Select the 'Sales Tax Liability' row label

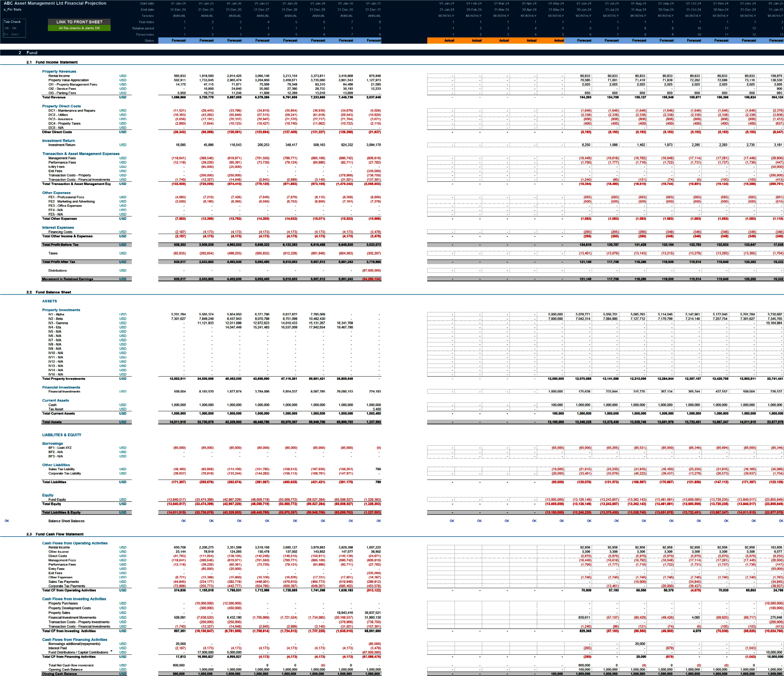(x=62, y=469)
